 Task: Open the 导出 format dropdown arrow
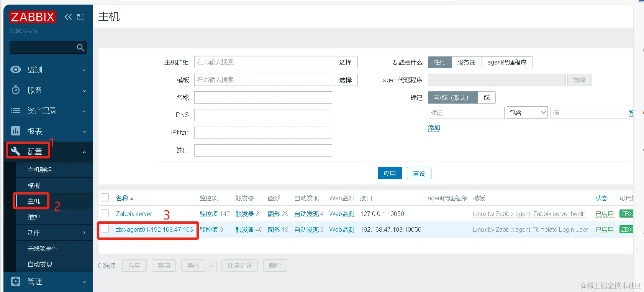[211, 266]
